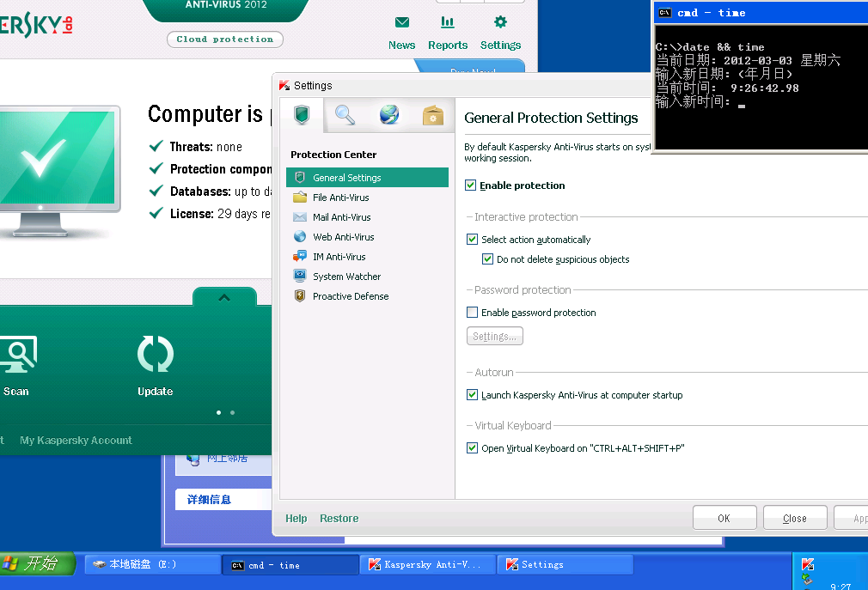Switch to local disk (E:) taskbar item

(x=152, y=564)
